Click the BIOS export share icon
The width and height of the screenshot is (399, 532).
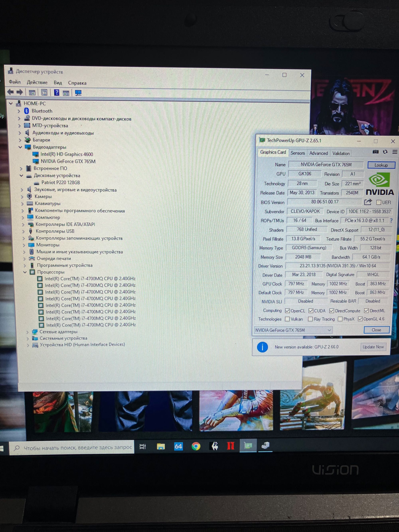(x=368, y=202)
